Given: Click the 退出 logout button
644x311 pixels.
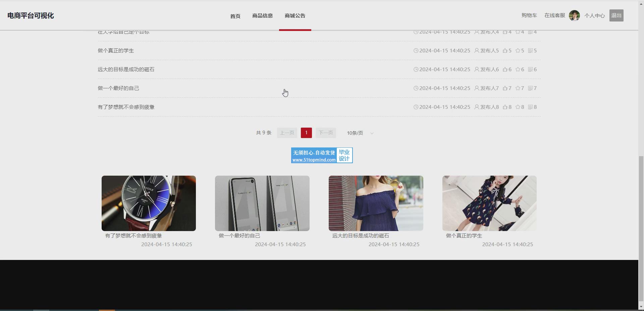Looking at the screenshot, I should [616, 15].
